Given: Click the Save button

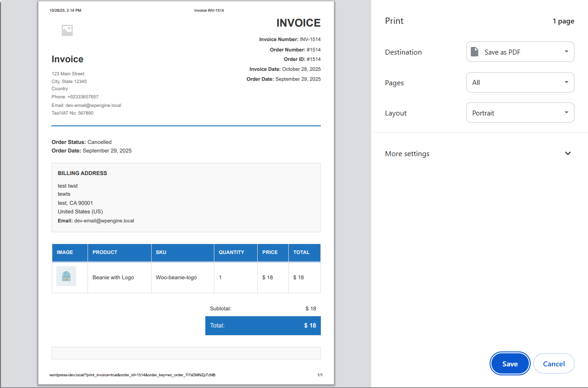Looking at the screenshot, I should pyautogui.click(x=510, y=364).
